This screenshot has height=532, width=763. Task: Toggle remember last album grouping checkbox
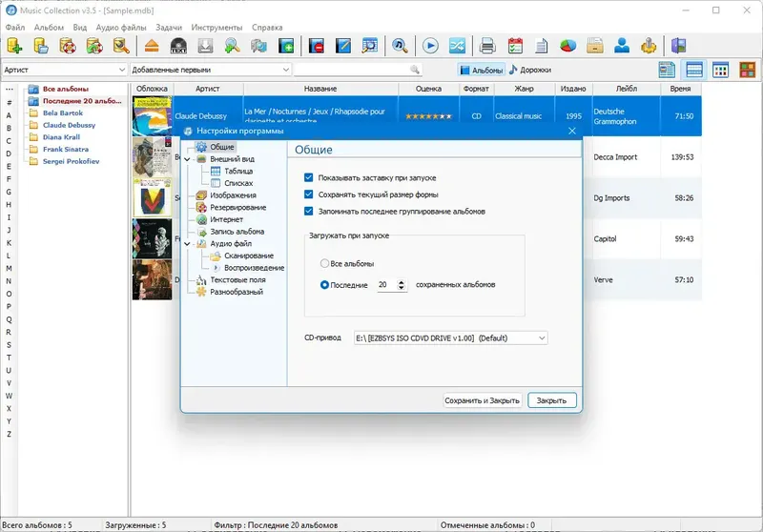pos(308,211)
